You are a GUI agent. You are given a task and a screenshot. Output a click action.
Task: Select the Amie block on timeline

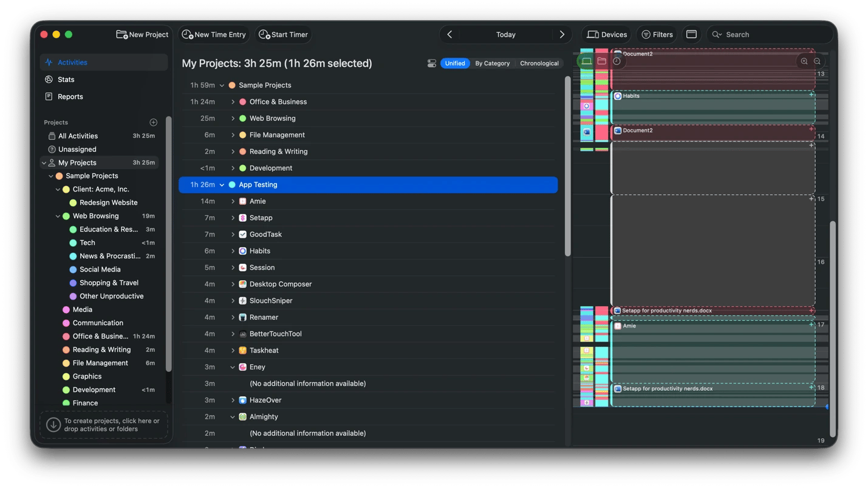tap(713, 351)
